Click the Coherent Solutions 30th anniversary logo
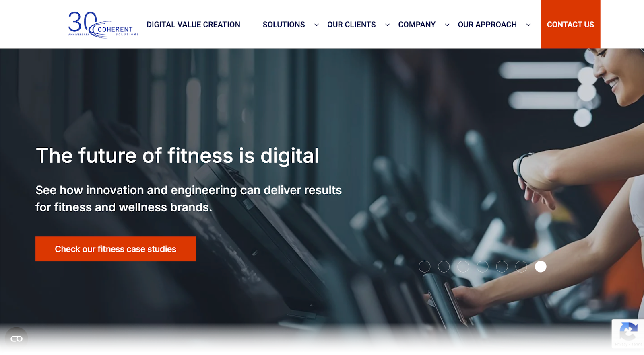The height and width of the screenshot is (355, 644). click(x=103, y=25)
